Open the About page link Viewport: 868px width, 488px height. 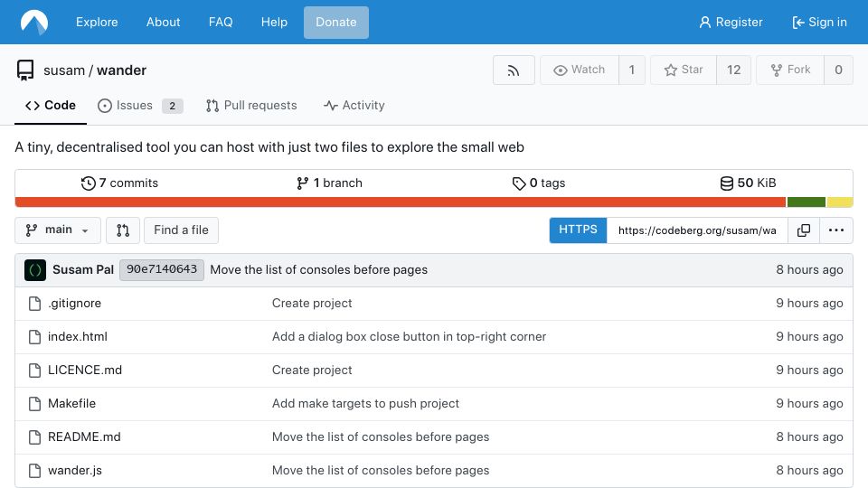(164, 22)
